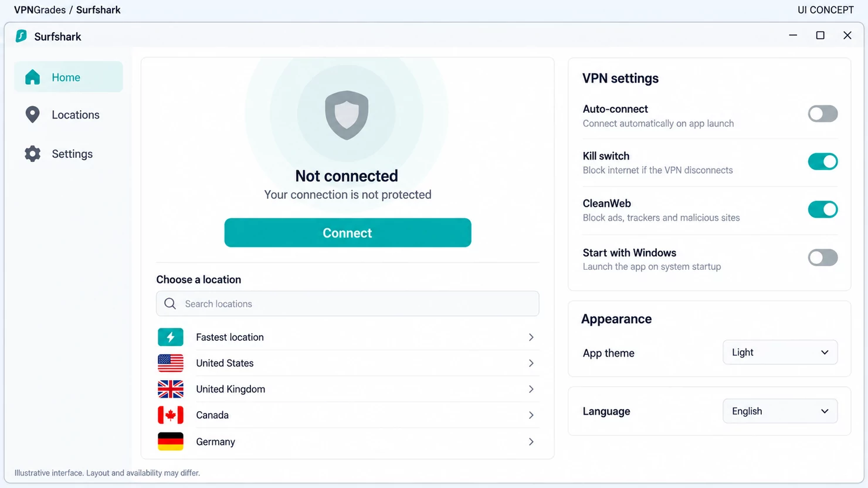Expand United Kingdom row chevron

click(x=531, y=389)
